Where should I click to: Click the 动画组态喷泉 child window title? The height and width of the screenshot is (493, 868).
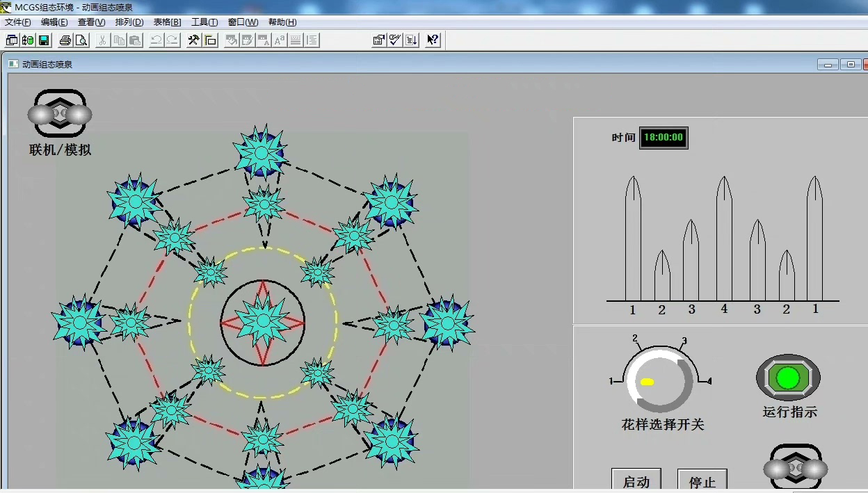click(x=47, y=65)
